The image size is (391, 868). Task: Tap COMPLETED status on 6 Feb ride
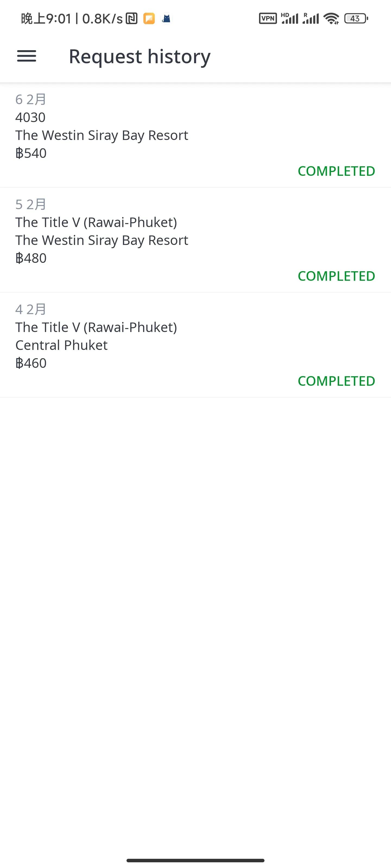[x=336, y=171]
